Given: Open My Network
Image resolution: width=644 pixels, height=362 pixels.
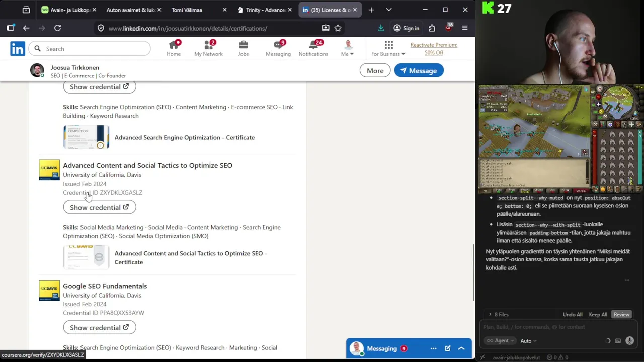Looking at the screenshot, I should [208, 49].
